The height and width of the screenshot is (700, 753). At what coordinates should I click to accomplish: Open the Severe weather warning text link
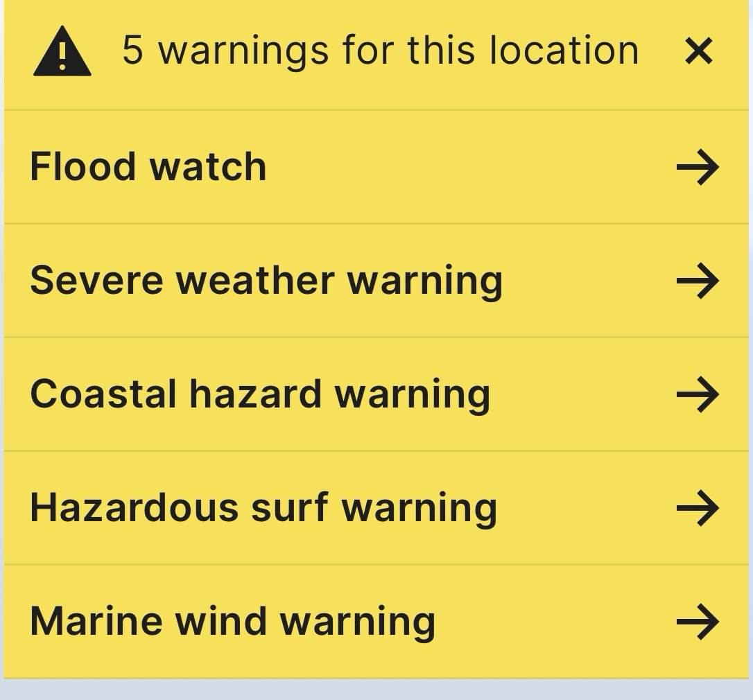point(266,282)
